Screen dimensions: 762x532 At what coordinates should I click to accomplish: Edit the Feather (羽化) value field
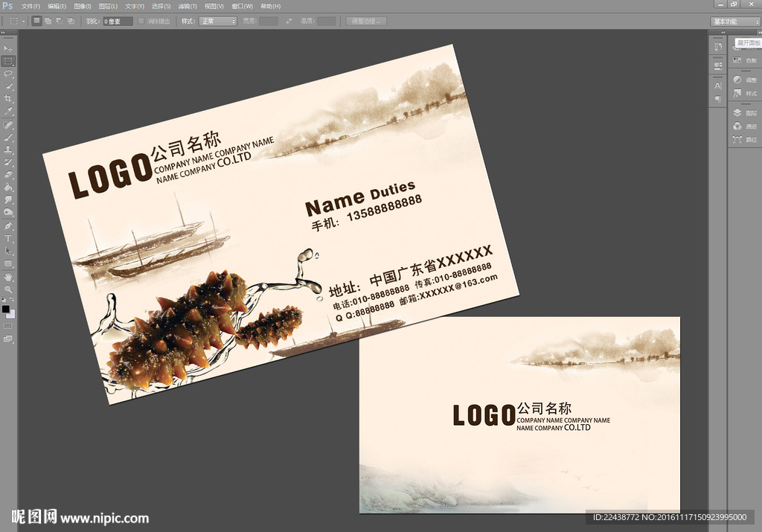coord(118,22)
